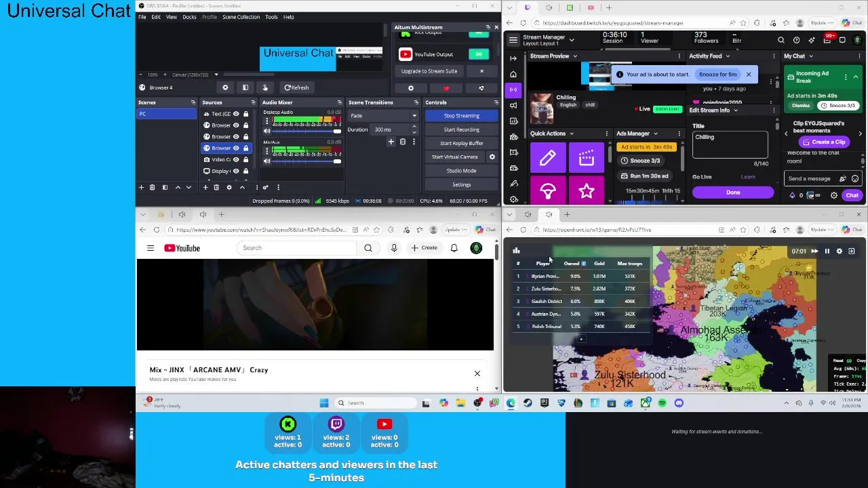The image size is (868, 488).
Task: Expand the Activity Feed dropdown
Action: [x=728, y=56]
